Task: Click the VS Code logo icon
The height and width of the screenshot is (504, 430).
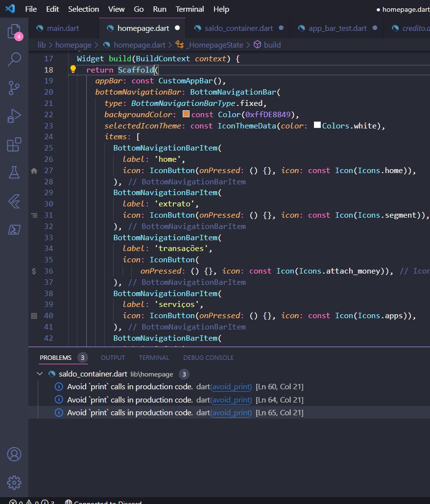Action: pos(10,9)
